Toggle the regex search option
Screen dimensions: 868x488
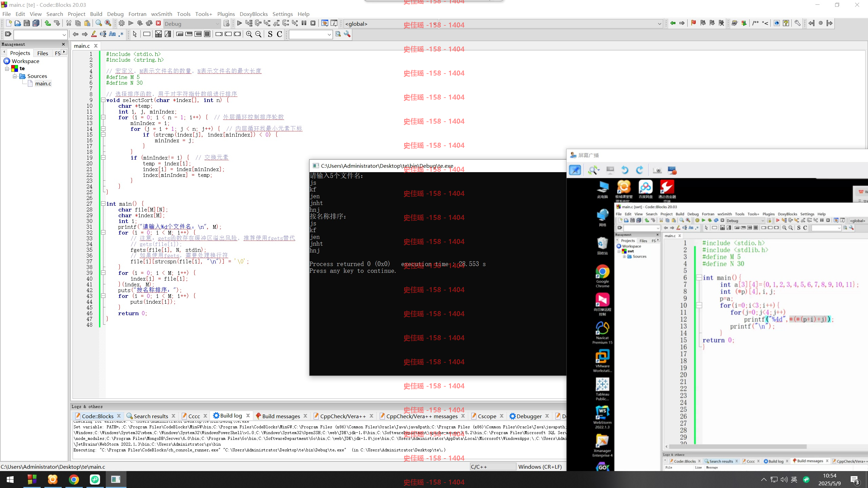(121, 34)
